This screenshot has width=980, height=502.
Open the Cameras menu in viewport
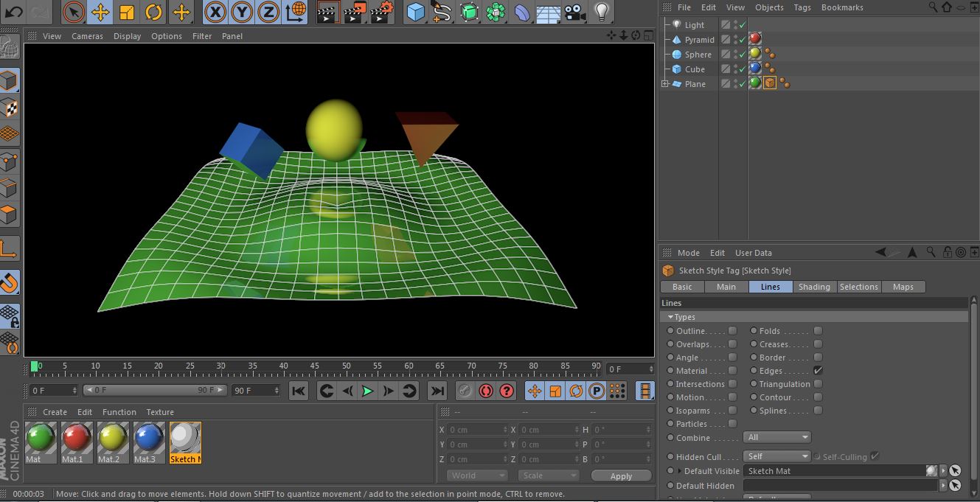point(87,36)
